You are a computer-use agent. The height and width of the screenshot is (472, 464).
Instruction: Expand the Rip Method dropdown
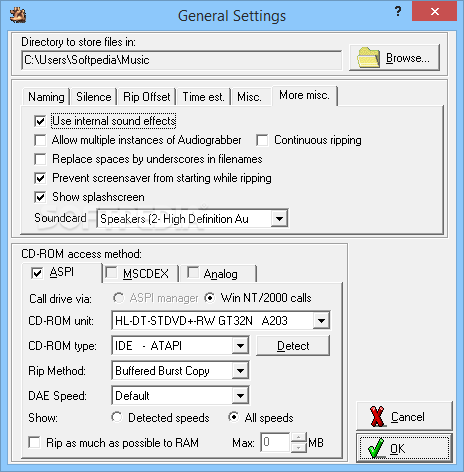[x=240, y=371]
